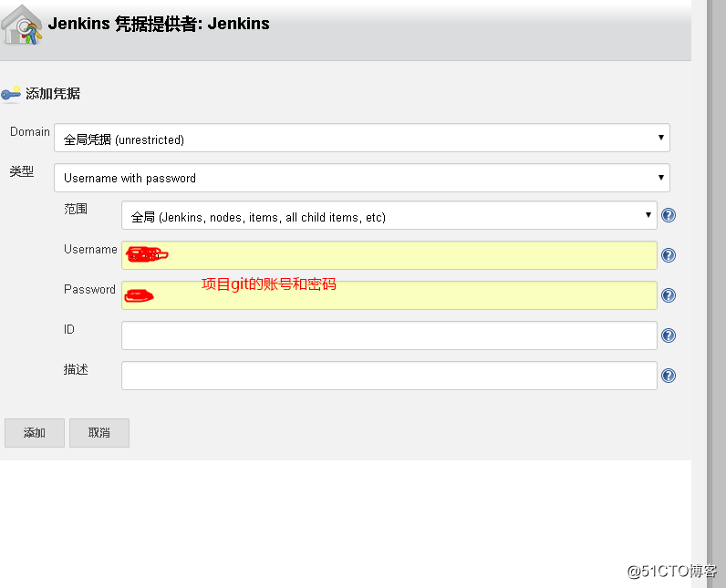Click into the Password input field

point(389,295)
